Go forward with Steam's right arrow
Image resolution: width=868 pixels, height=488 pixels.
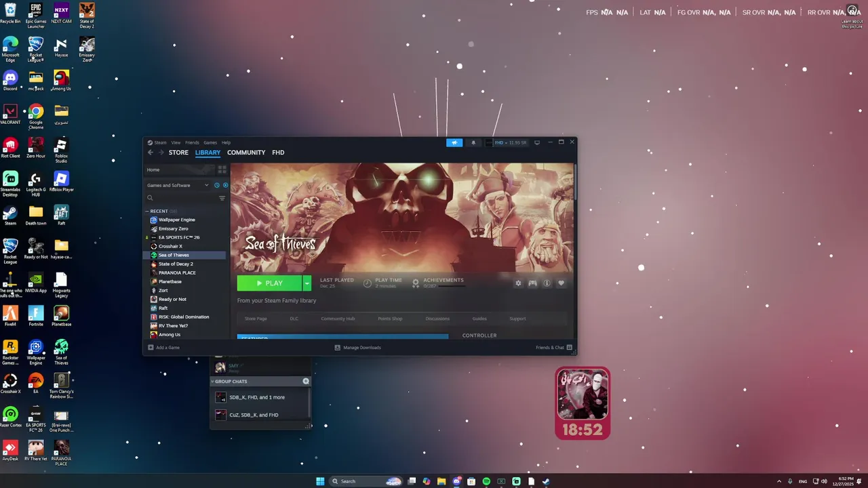click(161, 152)
